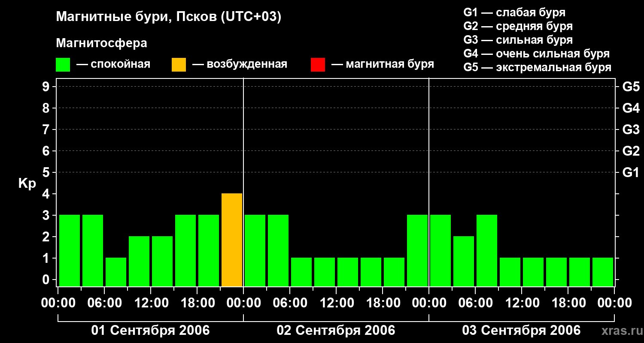
Task: Select the orange Kp 4 bar on 01 September
Action: pyautogui.click(x=232, y=240)
